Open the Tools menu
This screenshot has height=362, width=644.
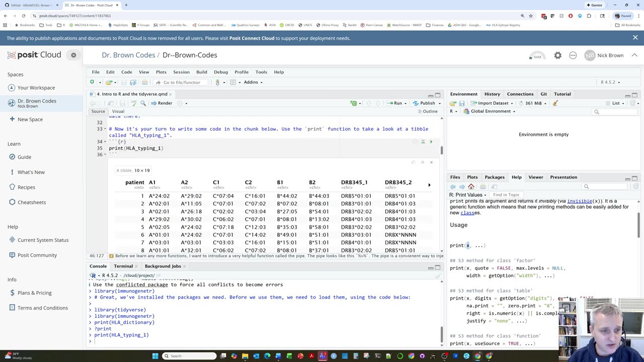point(261,72)
